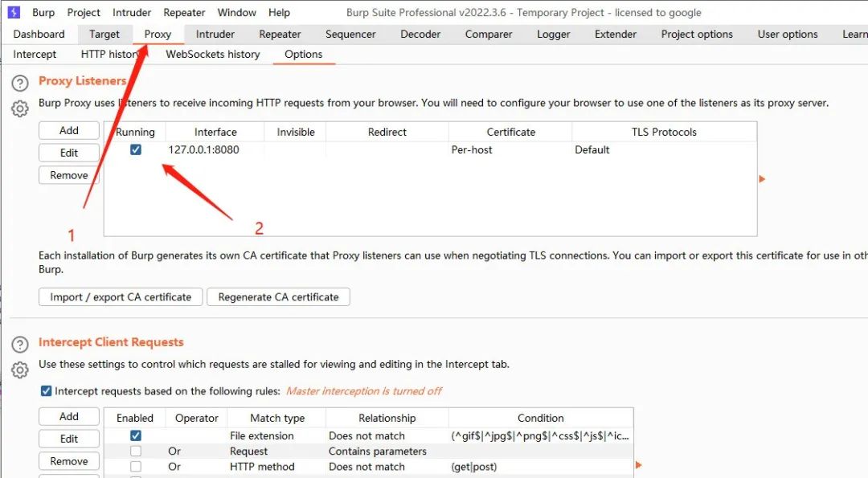Viewport: 868px width, 478px height.
Task: Click the Operator column header
Action: click(x=197, y=419)
